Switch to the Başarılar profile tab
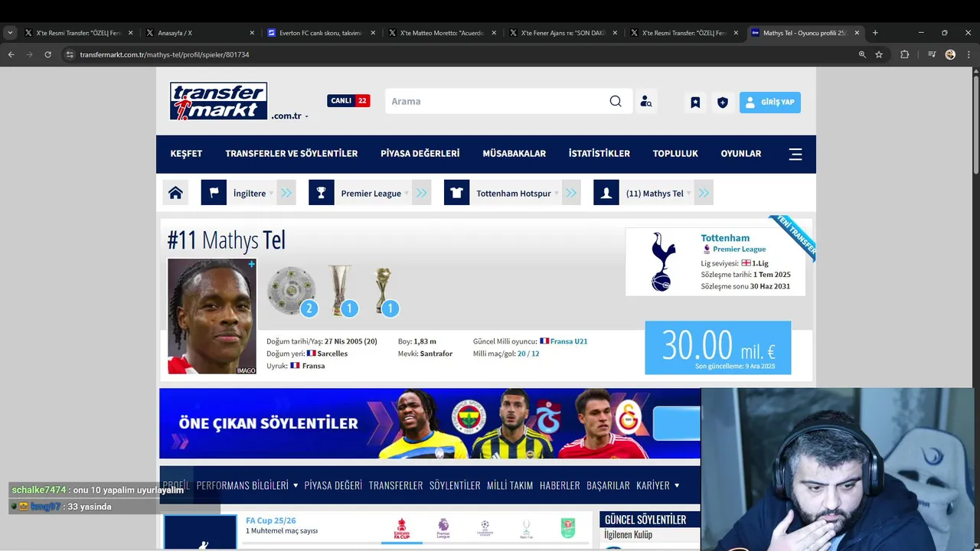This screenshot has height=551, width=980. (x=608, y=485)
